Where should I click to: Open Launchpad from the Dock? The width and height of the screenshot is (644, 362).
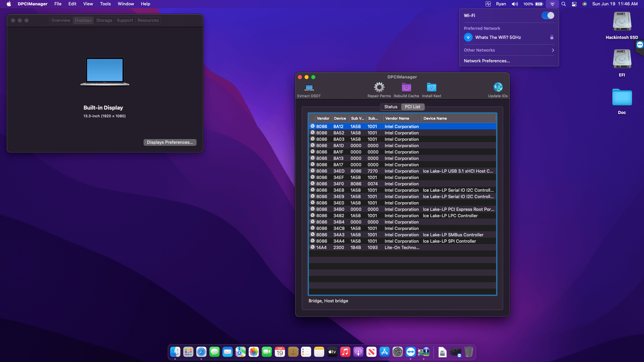pyautogui.click(x=188, y=352)
